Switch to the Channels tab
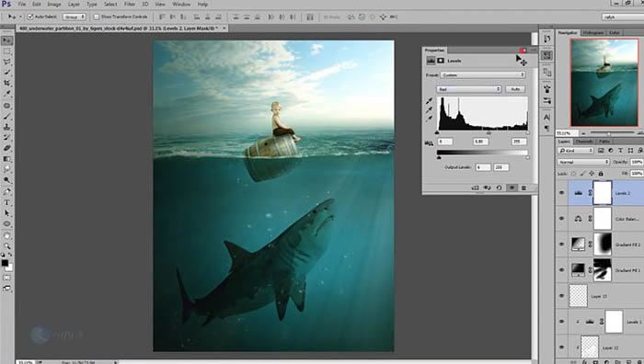The height and width of the screenshot is (364, 644). 584,142
